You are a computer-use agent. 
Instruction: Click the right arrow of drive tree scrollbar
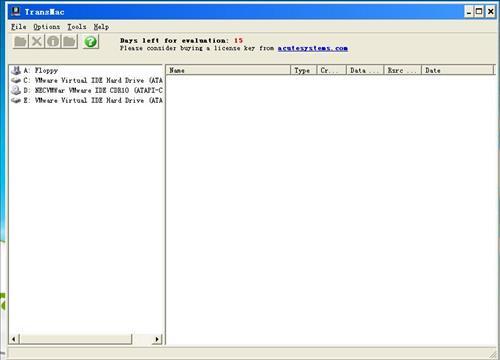[157, 339]
